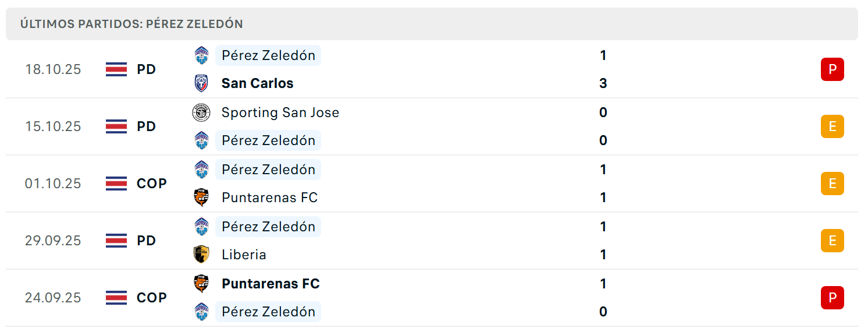Click red P result badge for 18.10.25
The width and height of the screenshot is (868, 335).
tap(833, 69)
